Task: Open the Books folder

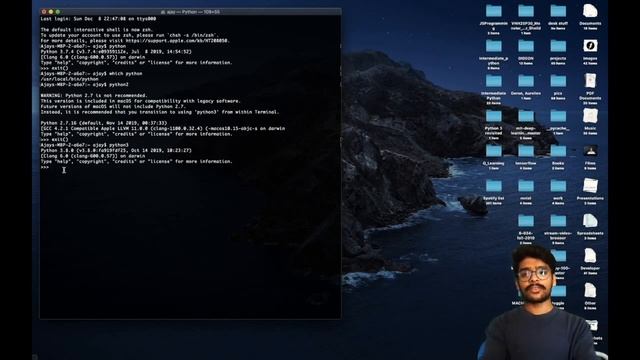Action: tap(558, 151)
